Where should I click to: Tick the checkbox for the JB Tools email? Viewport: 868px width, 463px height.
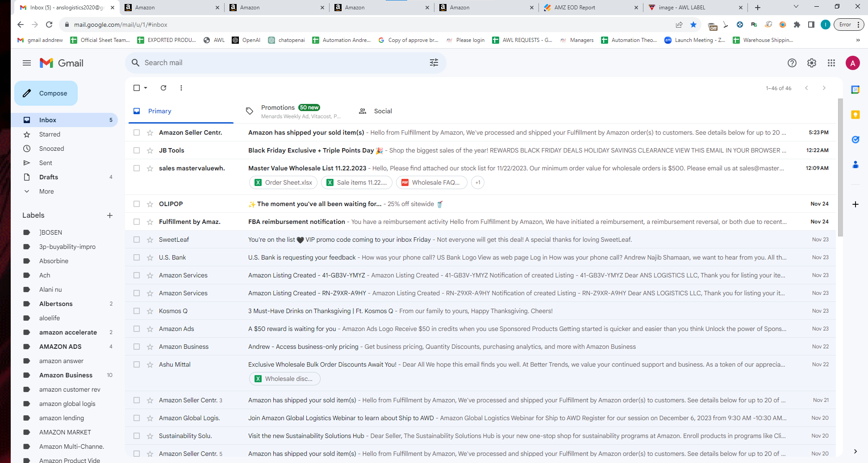[137, 150]
